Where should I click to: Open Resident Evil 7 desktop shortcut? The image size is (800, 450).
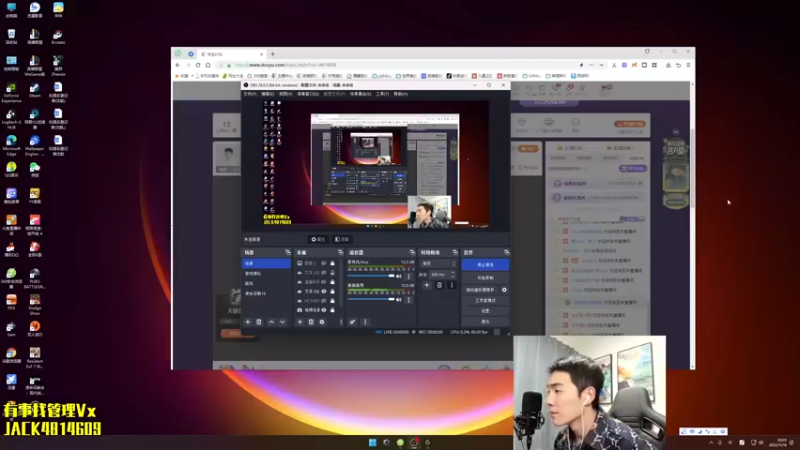tap(35, 358)
